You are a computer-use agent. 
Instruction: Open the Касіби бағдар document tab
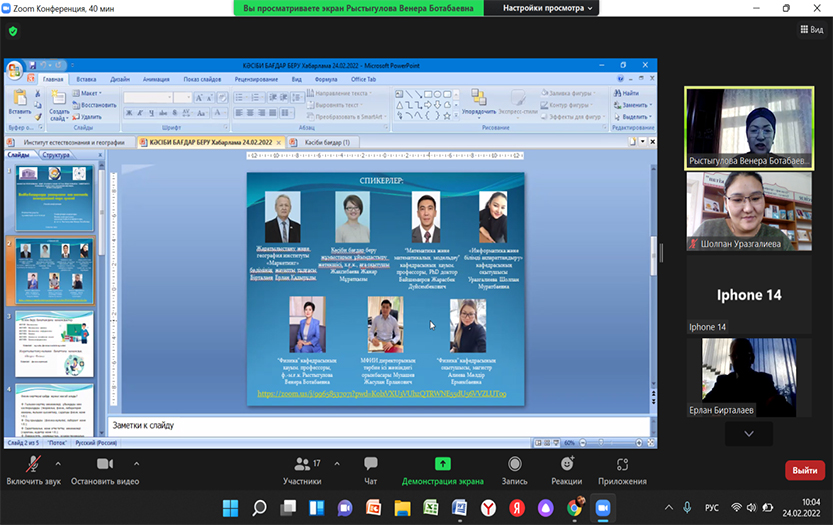pos(327,143)
